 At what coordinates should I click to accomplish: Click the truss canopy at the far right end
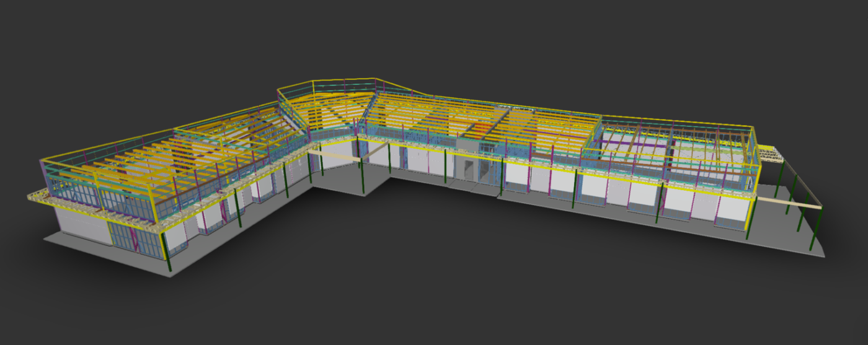(x=768, y=154)
